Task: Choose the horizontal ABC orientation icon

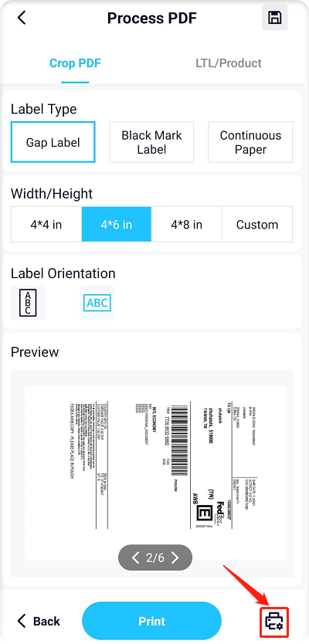Action: (x=97, y=303)
